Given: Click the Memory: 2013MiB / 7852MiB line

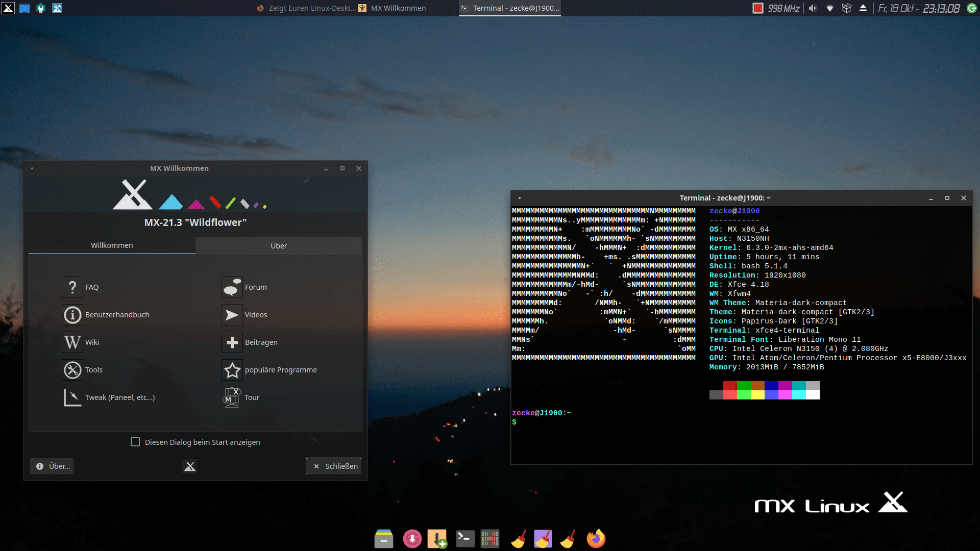Looking at the screenshot, I should pos(766,367).
